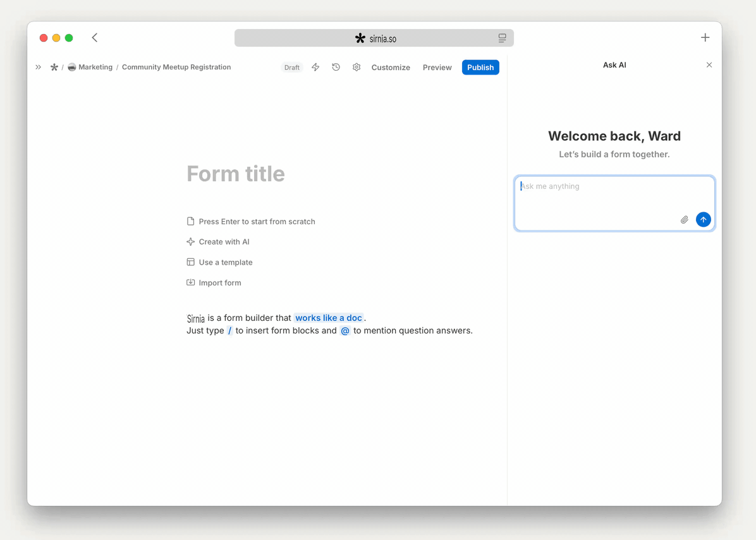Viewport: 756px width, 540px height.
Task: Click the page icon next to start from scratch
Action: [x=190, y=222]
